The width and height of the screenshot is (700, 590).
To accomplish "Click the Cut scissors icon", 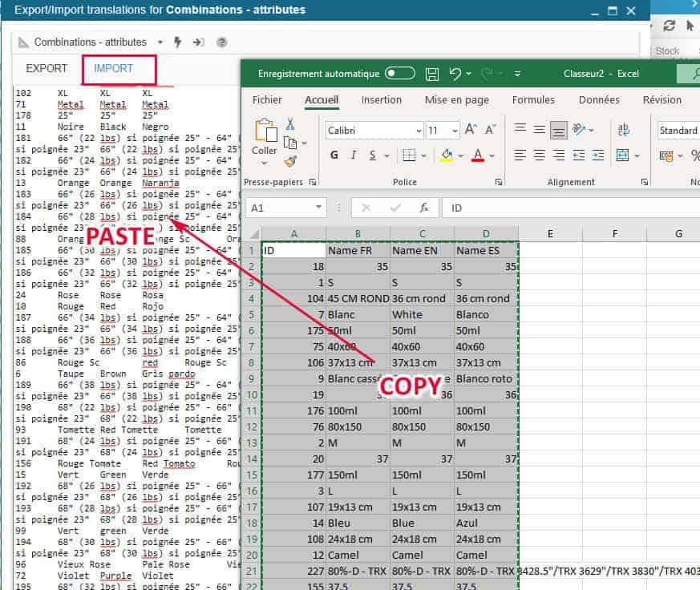I will coord(290,124).
